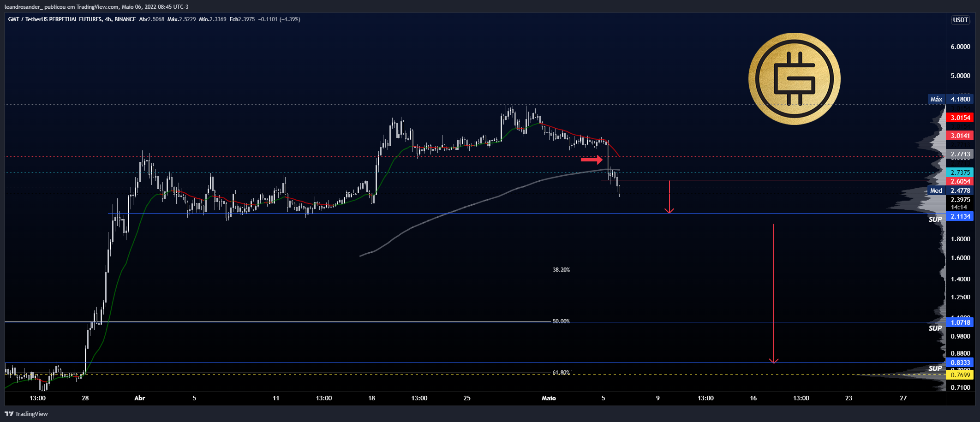
Task: Select the blue 1.0718 support price label
Action: (x=960, y=322)
